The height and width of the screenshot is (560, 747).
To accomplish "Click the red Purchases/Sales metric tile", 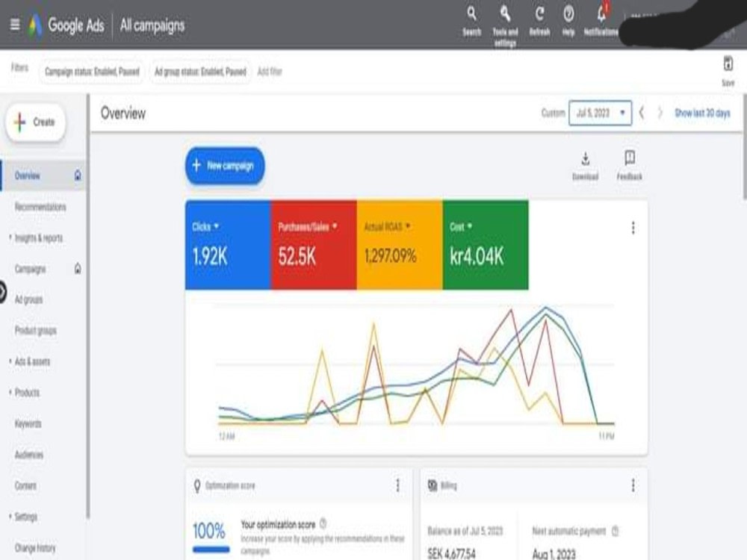I will [x=314, y=245].
